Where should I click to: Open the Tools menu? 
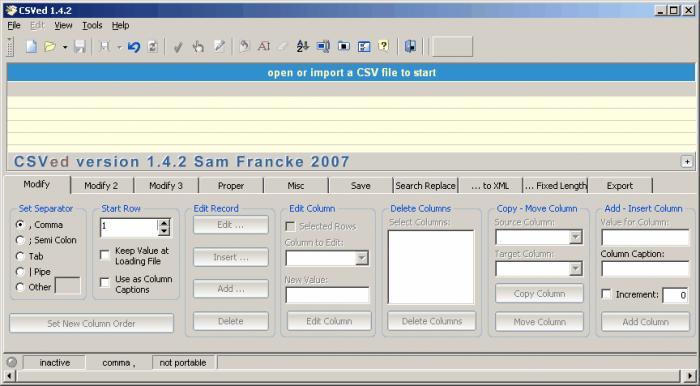pos(92,25)
